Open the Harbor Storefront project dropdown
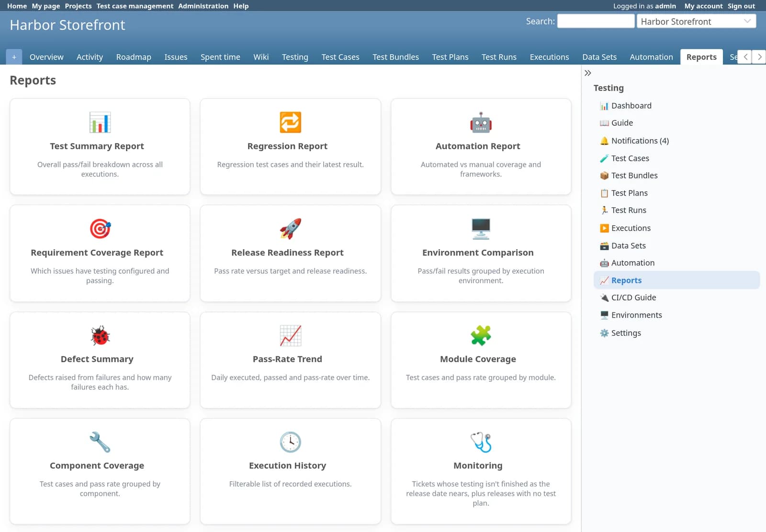 (696, 21)
